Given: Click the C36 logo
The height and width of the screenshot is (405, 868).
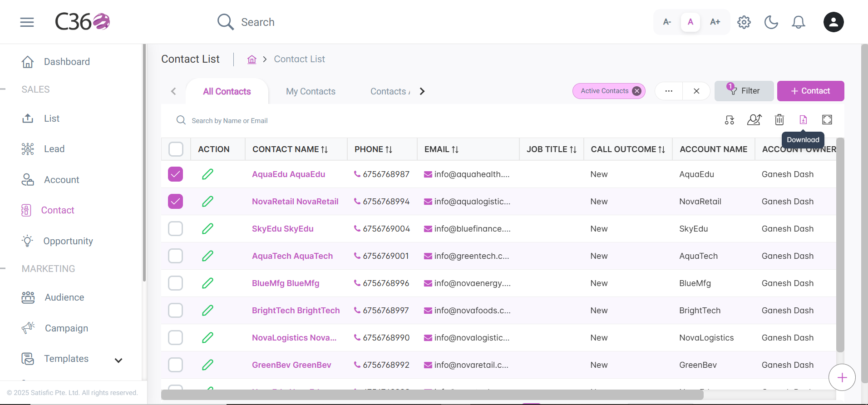Looking at the screenshot, I should (x=82, y=22).
